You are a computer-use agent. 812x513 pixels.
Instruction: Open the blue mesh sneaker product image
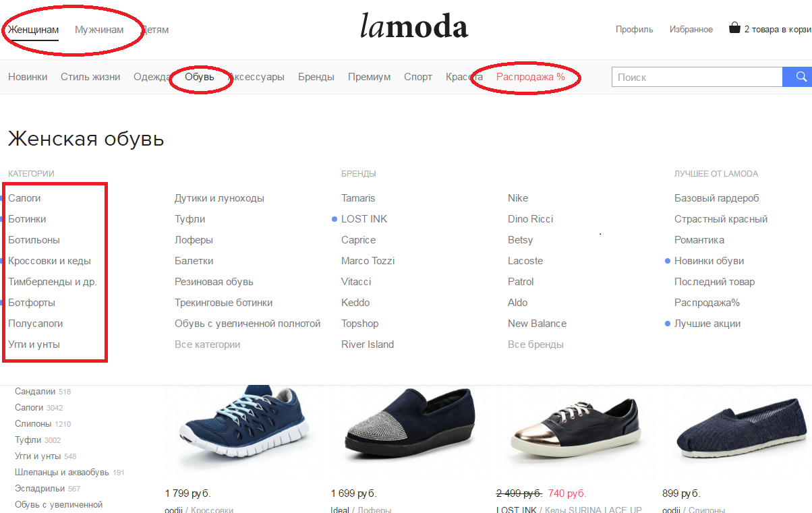pyautogui.click(x=236, y=423)
